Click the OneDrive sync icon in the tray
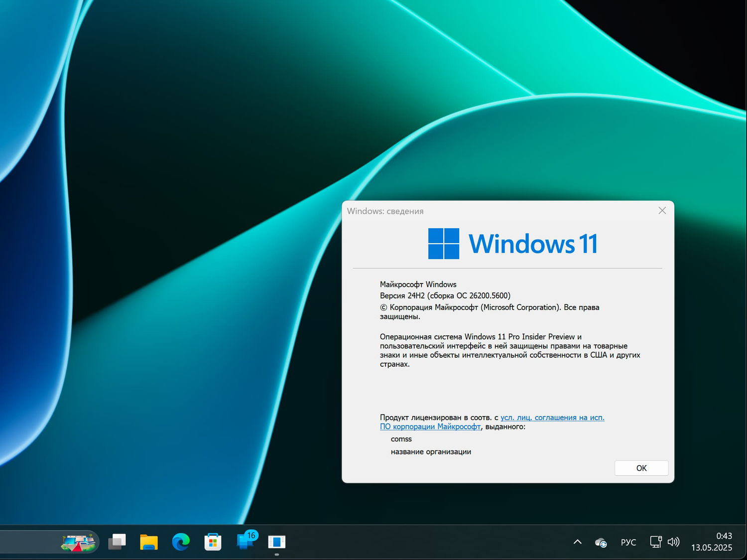 coord(601,542)
